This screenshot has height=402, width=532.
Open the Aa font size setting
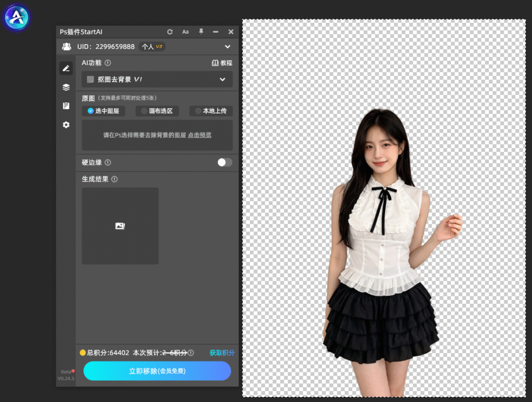click(x=185, y=32)
